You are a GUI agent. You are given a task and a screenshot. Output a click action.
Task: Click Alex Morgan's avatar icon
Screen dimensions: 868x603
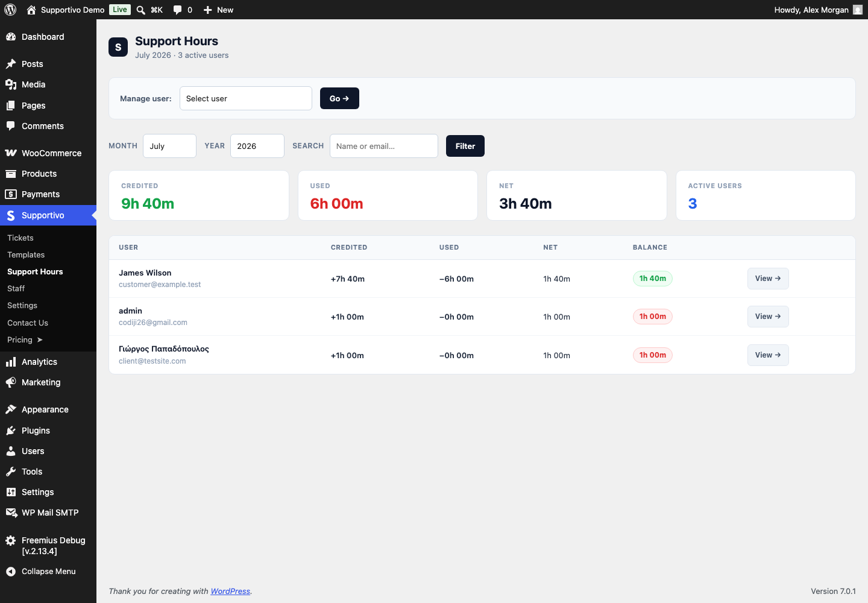point(858,10)
